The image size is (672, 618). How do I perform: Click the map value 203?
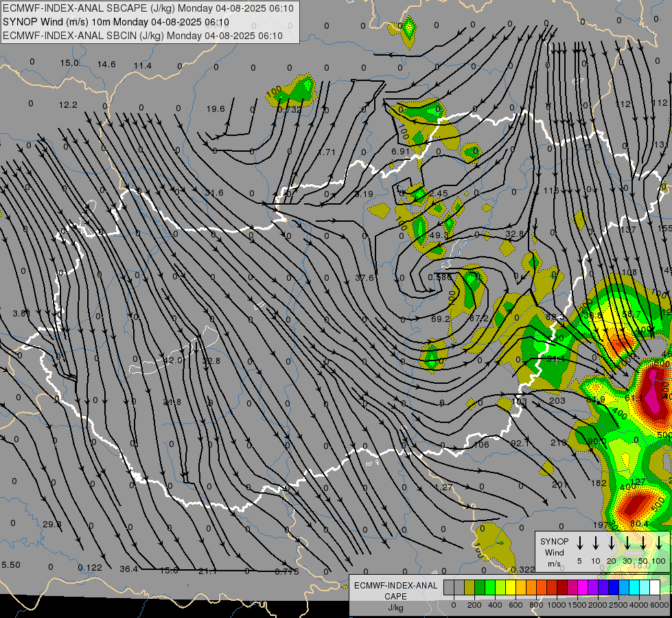pos(557,400)
